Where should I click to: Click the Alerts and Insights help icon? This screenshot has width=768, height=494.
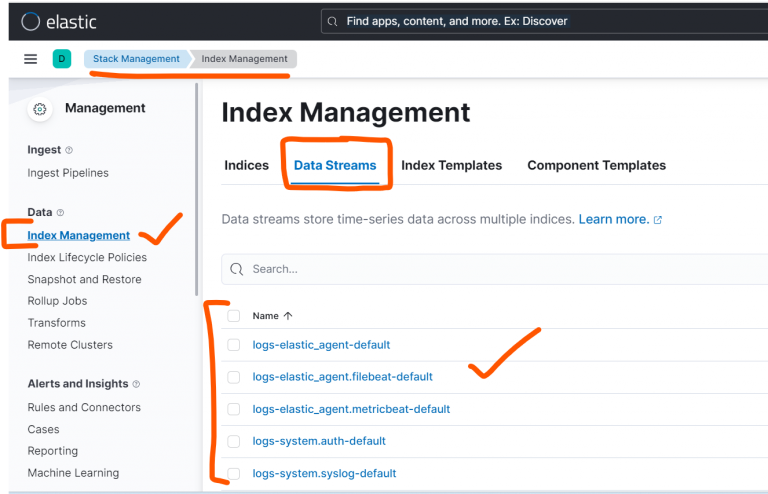[136, 384]
